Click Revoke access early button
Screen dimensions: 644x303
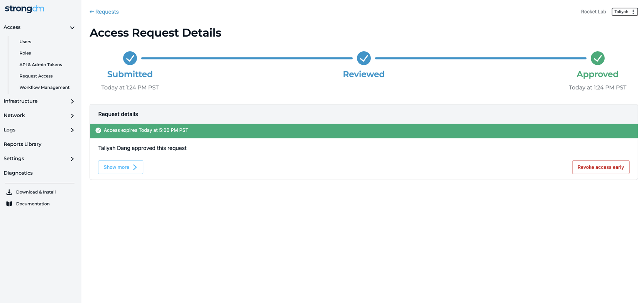pyautogui.click(x=600, y=167)
